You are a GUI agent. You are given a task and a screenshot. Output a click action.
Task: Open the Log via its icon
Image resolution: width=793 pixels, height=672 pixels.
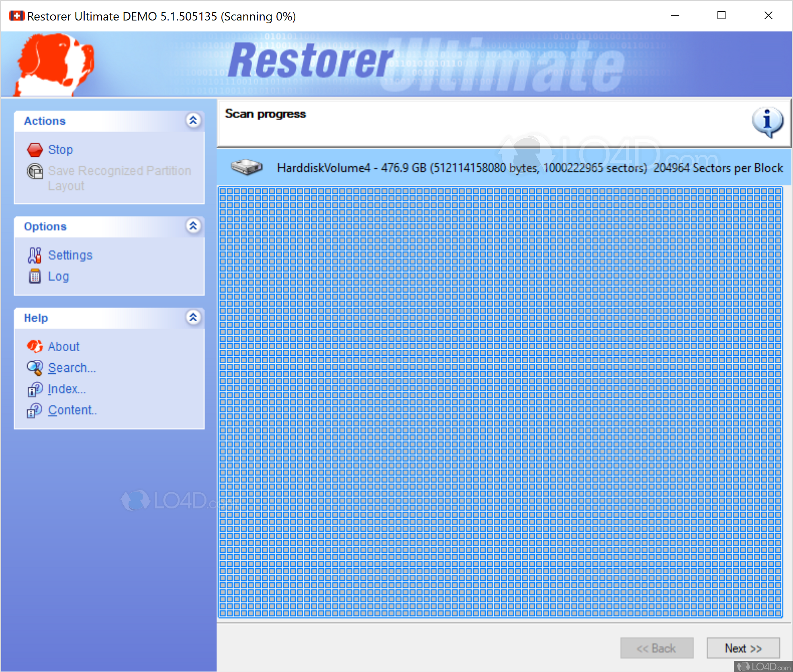[35, 276]
